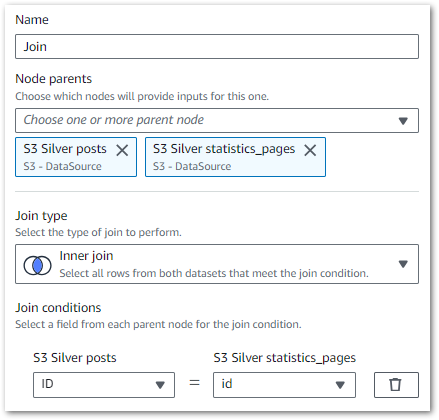Click the arrow on the lowercase id selector
Viewport: 439px width, 420px height.
tap(340, 385)
